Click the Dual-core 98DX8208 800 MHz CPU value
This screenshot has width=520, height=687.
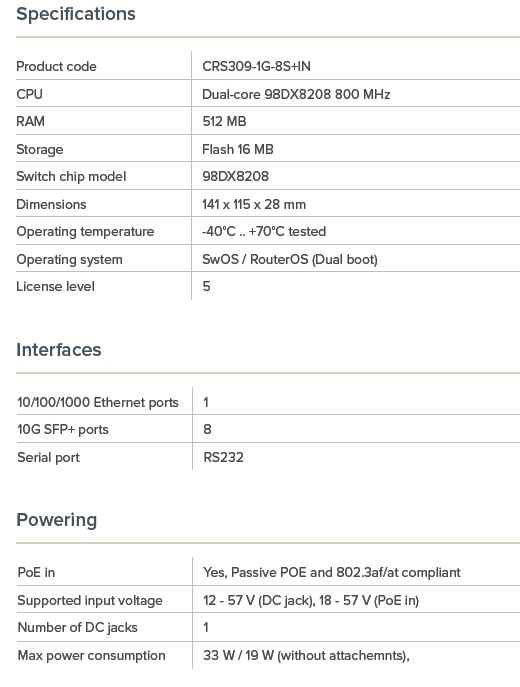[296, 94]
